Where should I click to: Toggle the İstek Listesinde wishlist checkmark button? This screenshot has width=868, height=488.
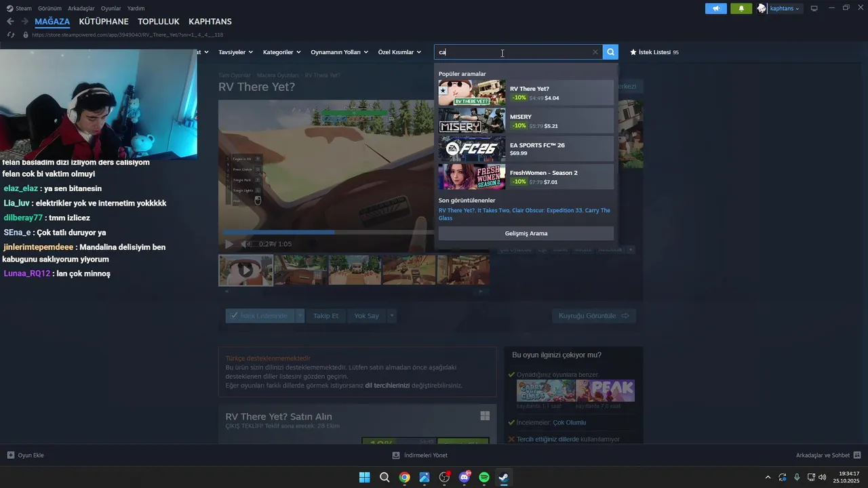pos(260,316)
